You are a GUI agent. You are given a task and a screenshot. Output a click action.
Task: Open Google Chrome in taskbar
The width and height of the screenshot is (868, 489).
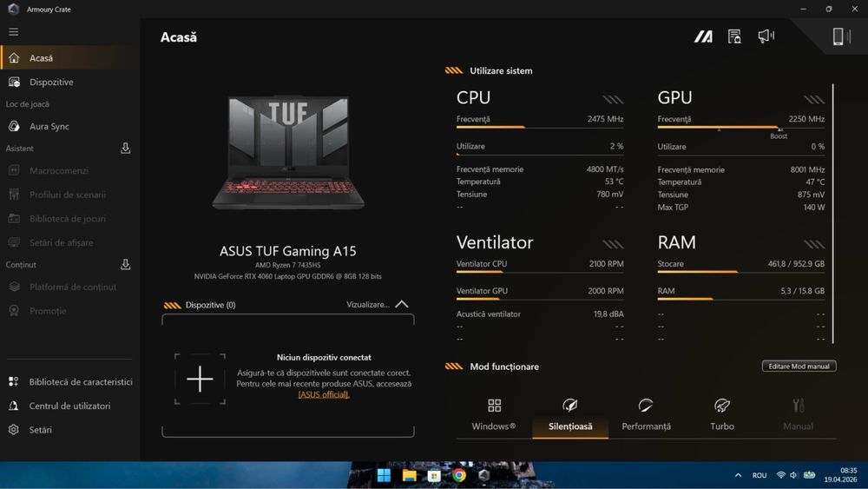pyautogui.click(x=459, y=475)
